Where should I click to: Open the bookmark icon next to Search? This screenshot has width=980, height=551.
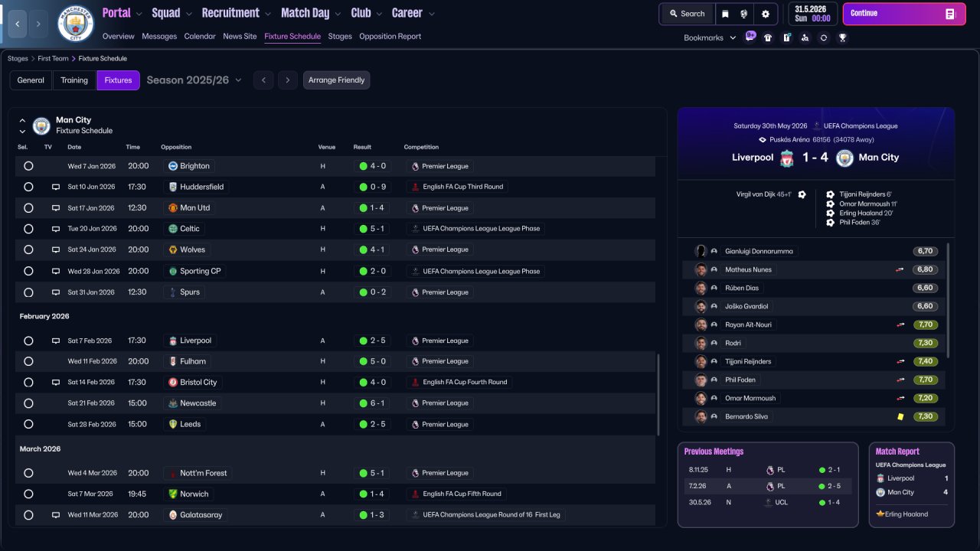[725, 14]
